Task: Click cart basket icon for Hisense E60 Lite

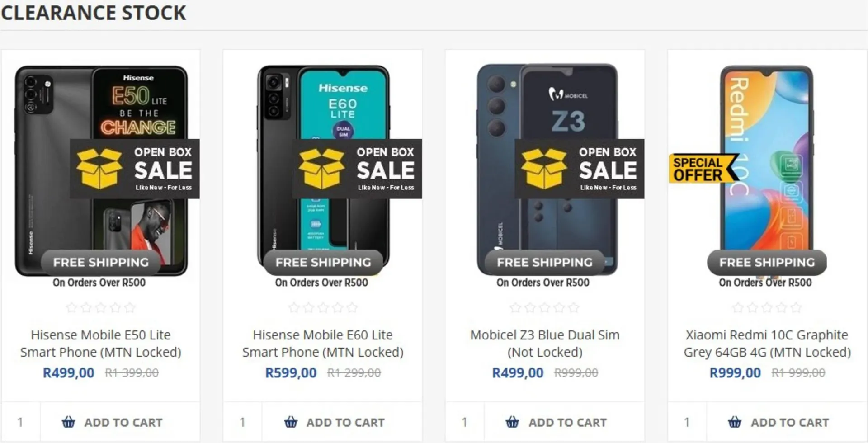Action: [291, 422]
